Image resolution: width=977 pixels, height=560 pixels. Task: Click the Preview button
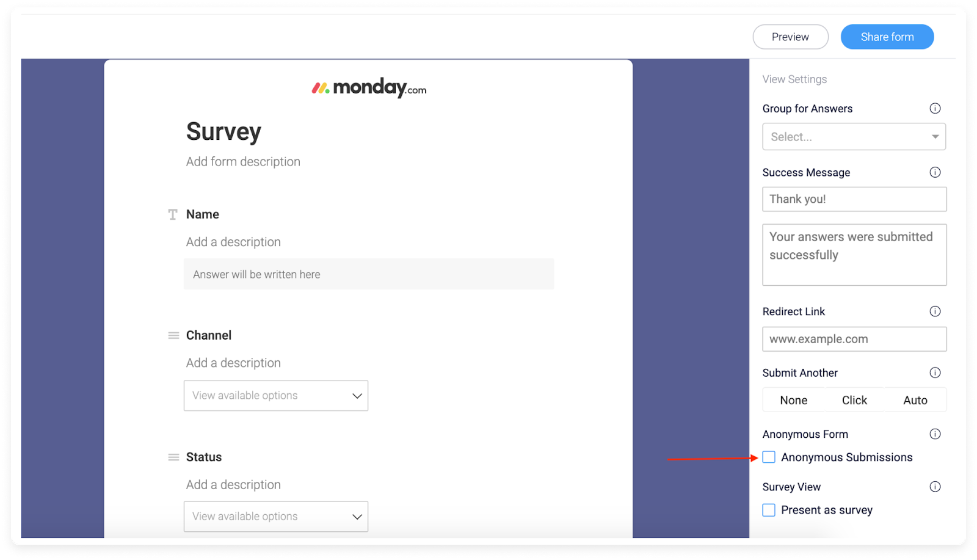pyautogui.click(x=790, y=37)
